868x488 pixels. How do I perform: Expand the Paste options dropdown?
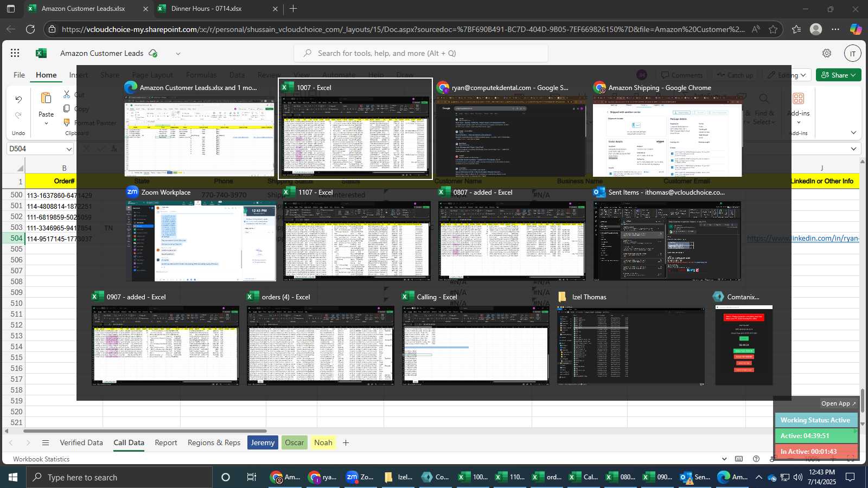pyautogui.click(x=46, y=124)
